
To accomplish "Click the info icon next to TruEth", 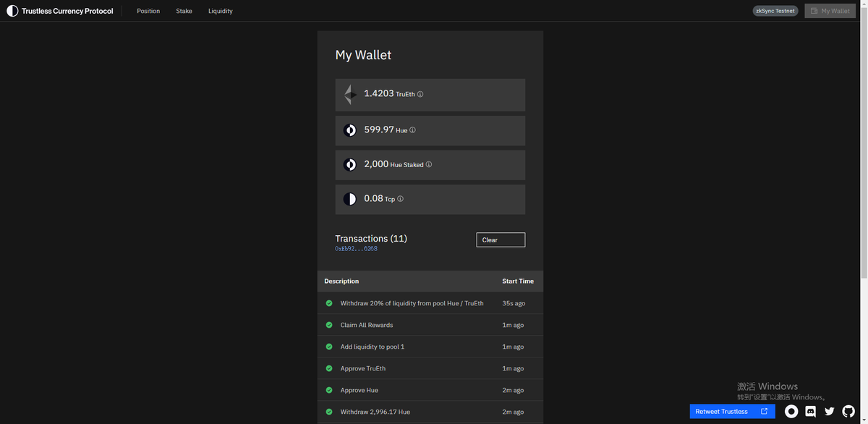I will [x=420, y=93].
